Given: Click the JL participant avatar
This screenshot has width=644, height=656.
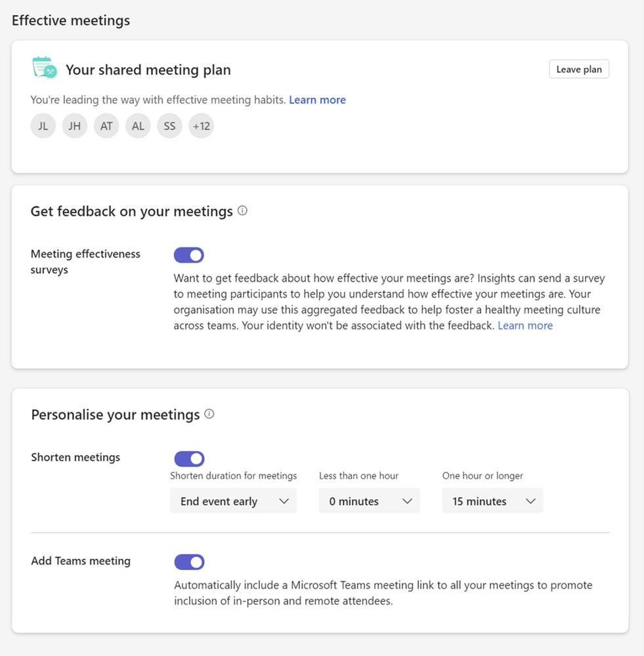Looking at the screenshot, I should coord(43,126).
